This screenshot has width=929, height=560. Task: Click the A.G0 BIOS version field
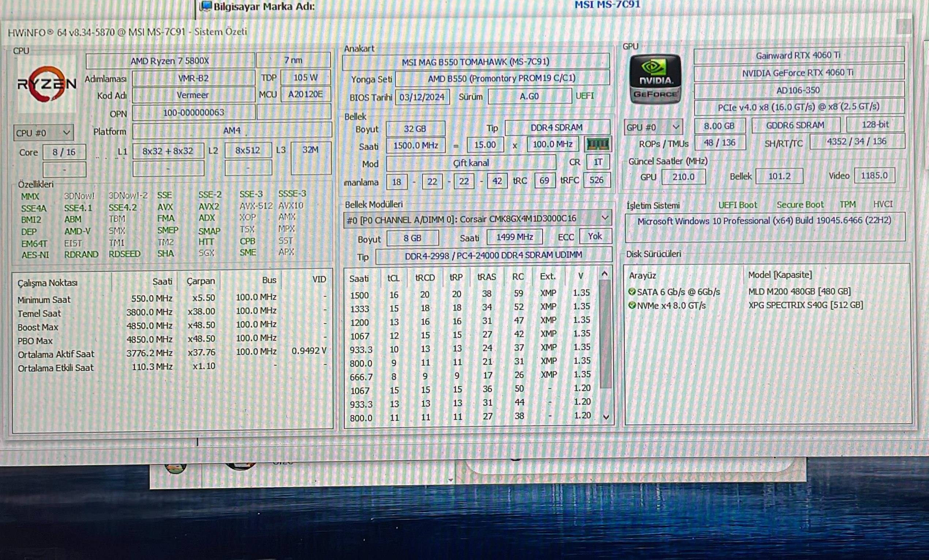pyautogui.click(x=529, y=96)
